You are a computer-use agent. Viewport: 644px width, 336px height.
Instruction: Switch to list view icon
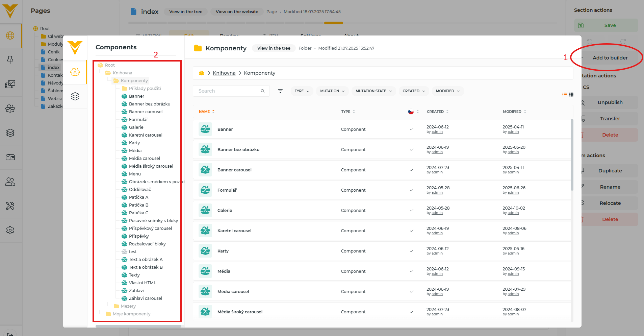(x=564, y=95)
